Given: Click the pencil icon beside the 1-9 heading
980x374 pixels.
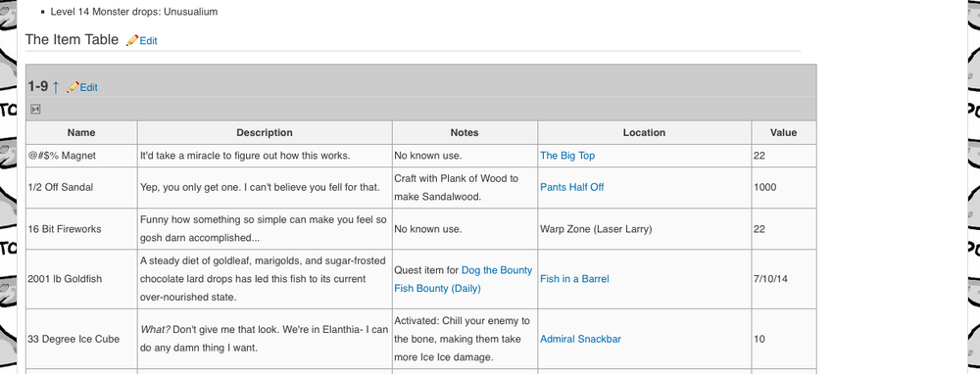Looking at the screenshot, I should click(x=73, y=87).
